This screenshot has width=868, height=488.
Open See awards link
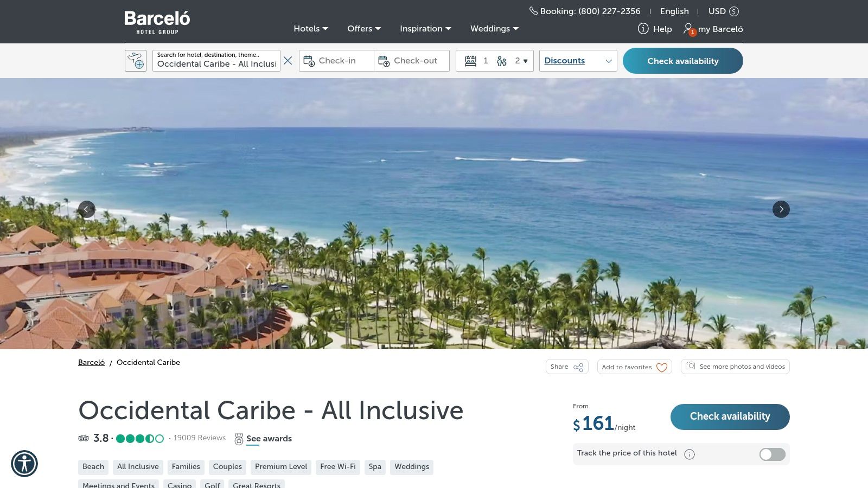[x=269, y=438]
